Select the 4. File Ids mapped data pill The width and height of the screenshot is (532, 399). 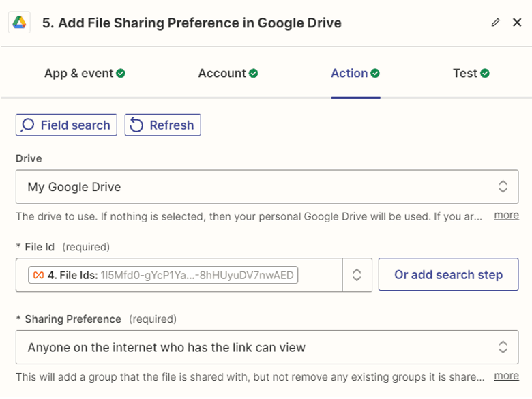click(x=163, y=275)
